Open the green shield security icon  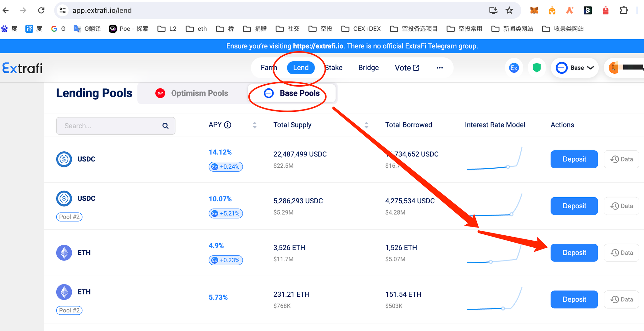[x=536, y=68]
